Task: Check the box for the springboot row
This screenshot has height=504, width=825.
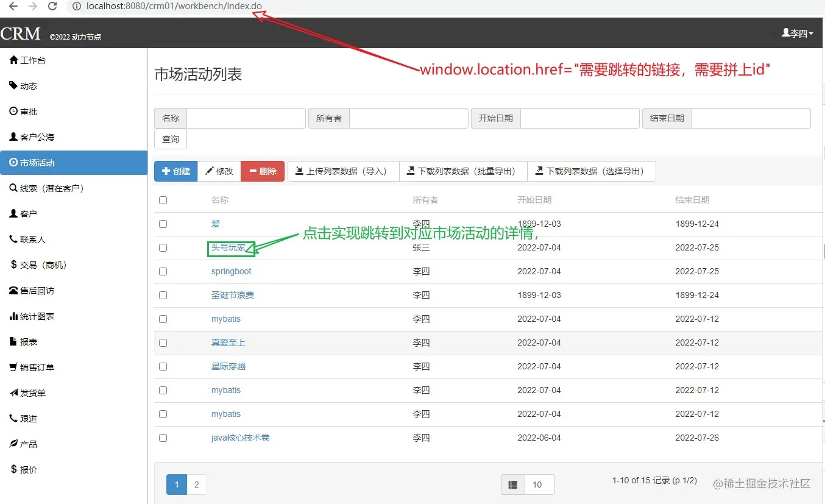Action: tap(163, 271)
